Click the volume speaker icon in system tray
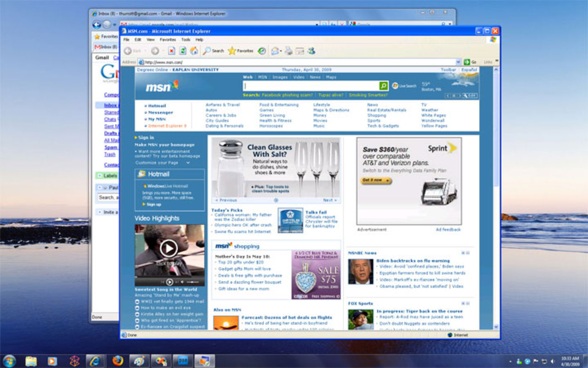Image resolution: width=588 pixels, height=368 pixels. [552, 362]
